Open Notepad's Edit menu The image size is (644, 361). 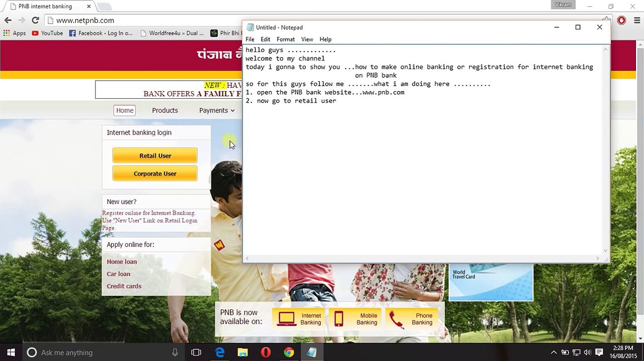point(265,39)
